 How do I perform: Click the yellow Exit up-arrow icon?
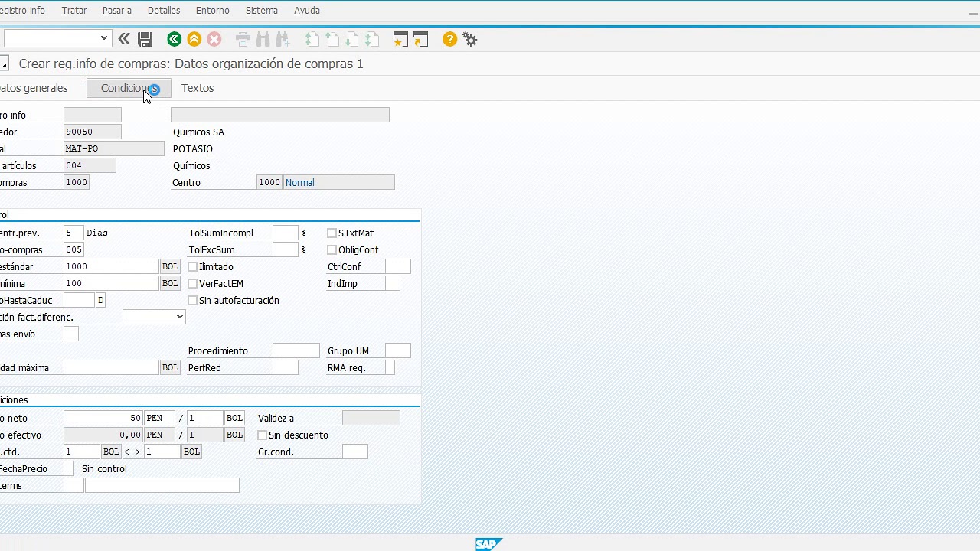click(194, 39)
